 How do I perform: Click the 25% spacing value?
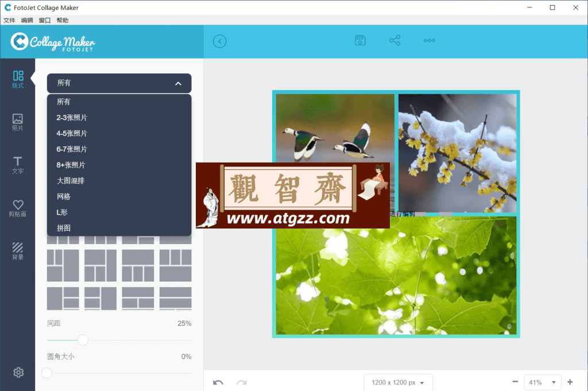184,323
